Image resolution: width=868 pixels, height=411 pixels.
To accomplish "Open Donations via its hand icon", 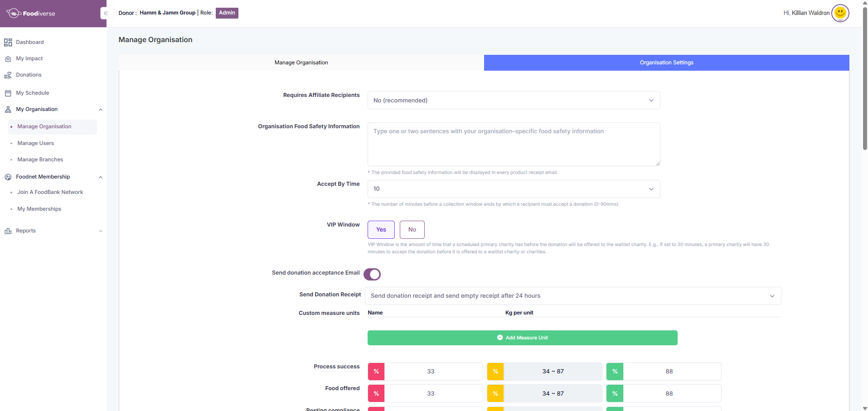I will point(8,75).
